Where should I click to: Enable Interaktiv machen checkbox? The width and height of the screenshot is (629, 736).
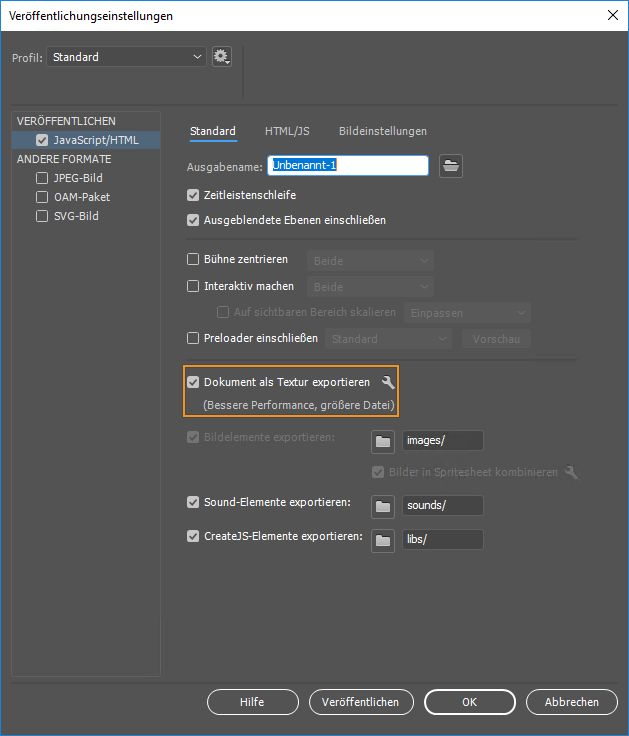click(x=193, y=286)
